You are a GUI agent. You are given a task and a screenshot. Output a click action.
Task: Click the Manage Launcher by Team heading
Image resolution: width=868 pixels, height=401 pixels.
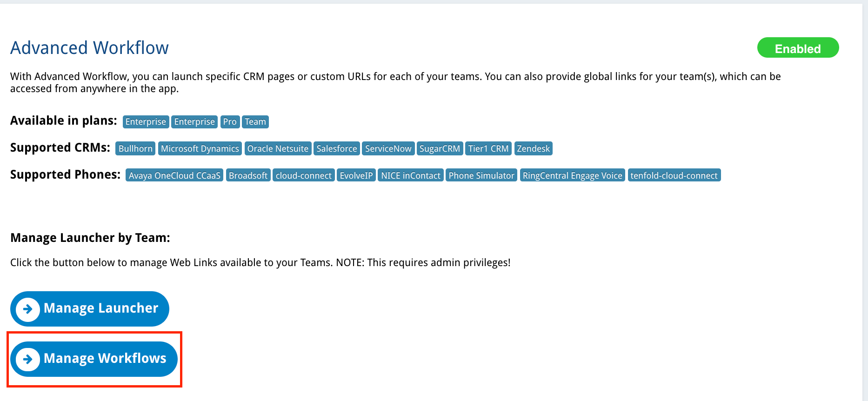point(90,238)
